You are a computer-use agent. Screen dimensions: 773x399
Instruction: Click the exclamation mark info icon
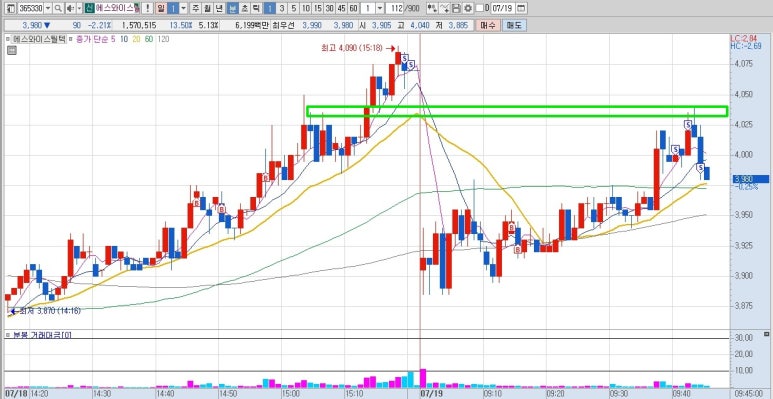[x=147, y=8]
